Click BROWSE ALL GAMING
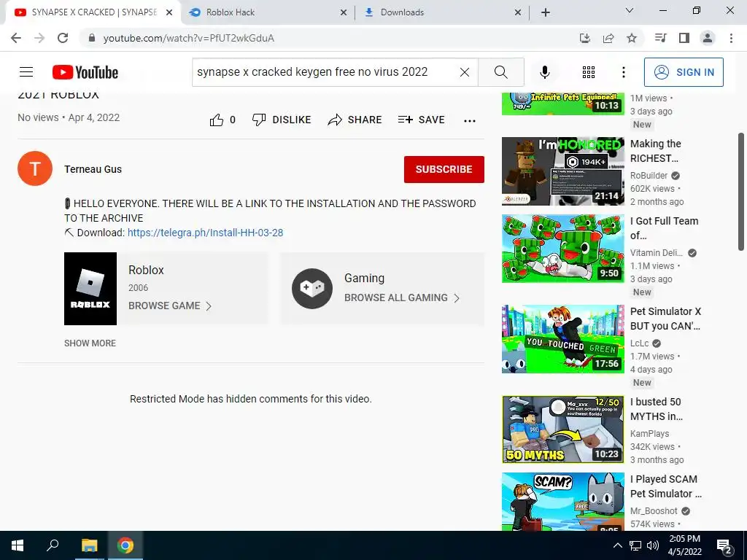The height and width of the screenshot is (560, 747). pyautogui.click(x=402, y=297)
